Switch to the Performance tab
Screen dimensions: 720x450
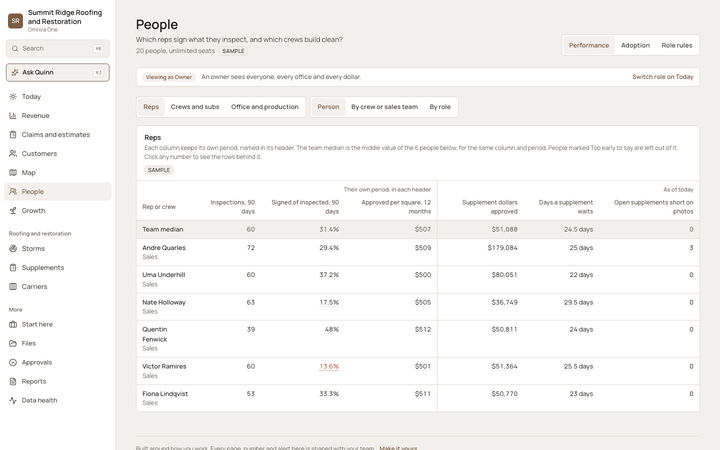(589, 45)
